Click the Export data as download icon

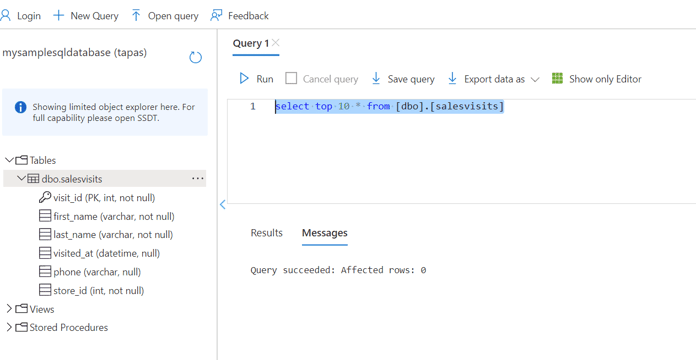[452, 79]
